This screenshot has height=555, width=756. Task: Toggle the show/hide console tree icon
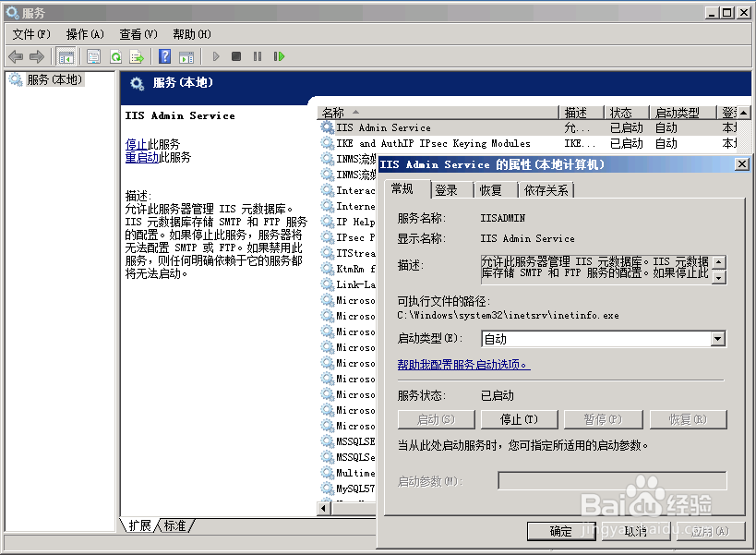pos(66,57)
